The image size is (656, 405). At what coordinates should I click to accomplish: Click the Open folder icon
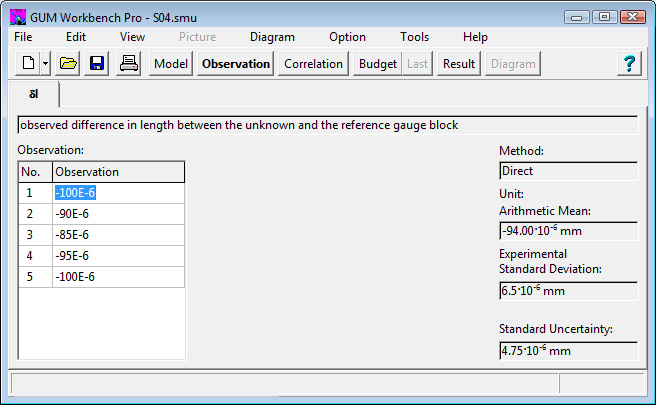pos(68,64)
